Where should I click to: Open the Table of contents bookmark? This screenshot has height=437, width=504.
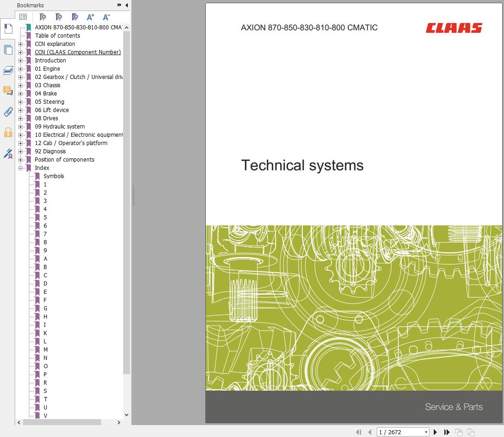57,36
